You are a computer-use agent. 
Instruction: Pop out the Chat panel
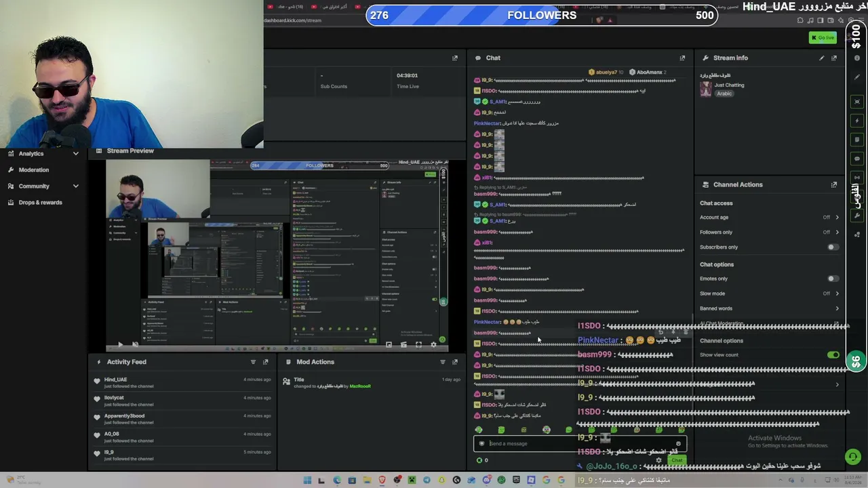pos(682,58)
